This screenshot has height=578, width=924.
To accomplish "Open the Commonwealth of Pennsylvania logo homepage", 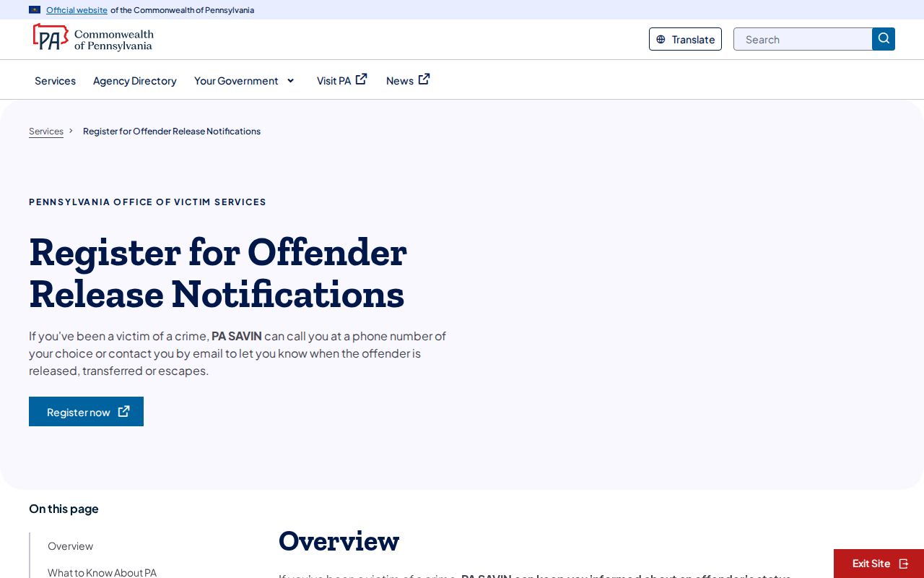I will click(93, 38).
